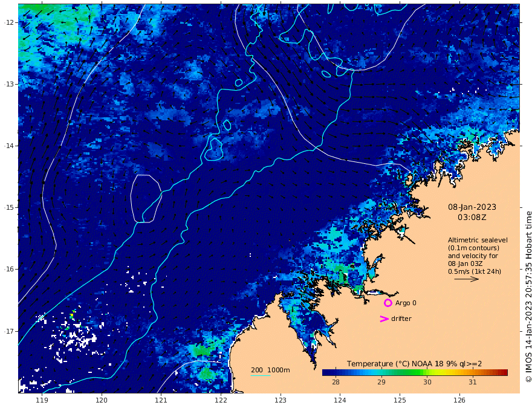The width and height of the screenshot is (532, 411).
Task: Click colorbar value 31
Action: [473, 382]
